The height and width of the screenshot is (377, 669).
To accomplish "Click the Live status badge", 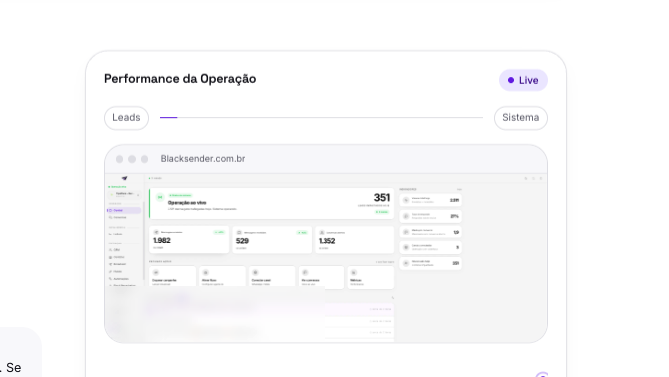I will 523,80.
